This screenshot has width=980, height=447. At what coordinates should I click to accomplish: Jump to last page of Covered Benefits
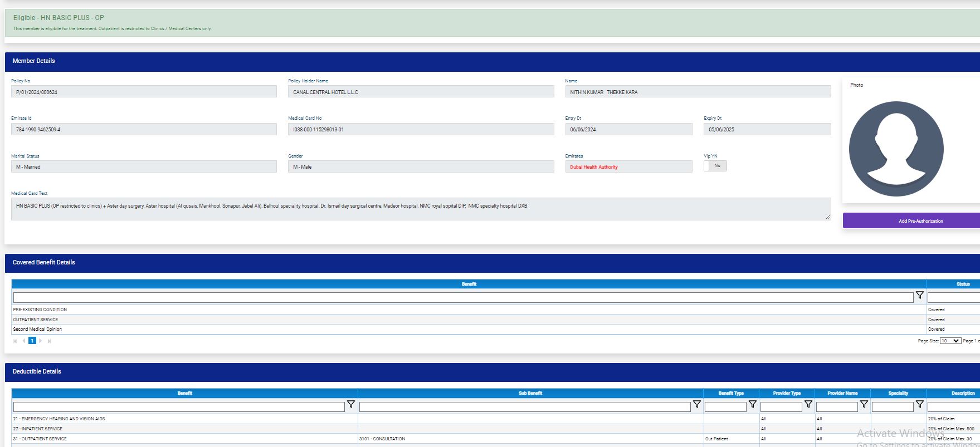point(50,341)
